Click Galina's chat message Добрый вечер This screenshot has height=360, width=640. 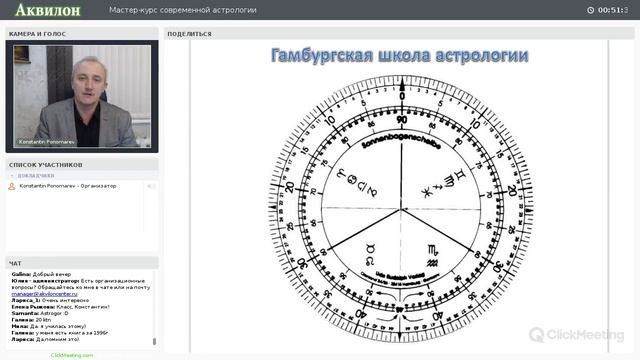coord(41,274)
